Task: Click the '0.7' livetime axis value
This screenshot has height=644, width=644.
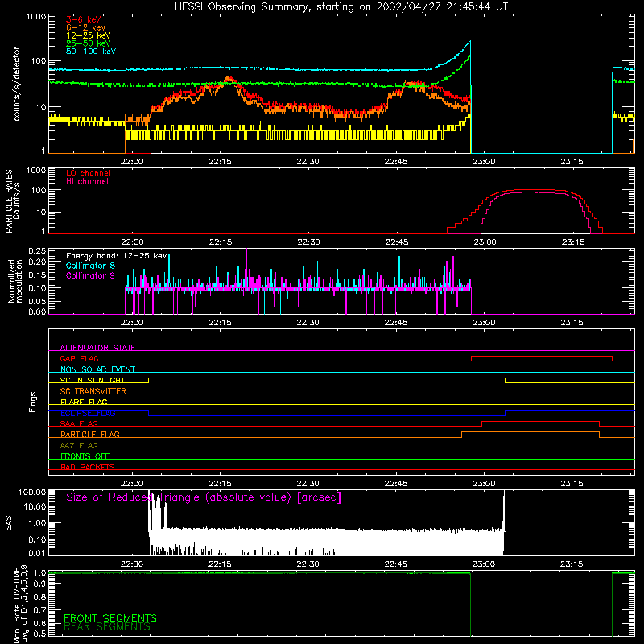Action: click(39, 610)
